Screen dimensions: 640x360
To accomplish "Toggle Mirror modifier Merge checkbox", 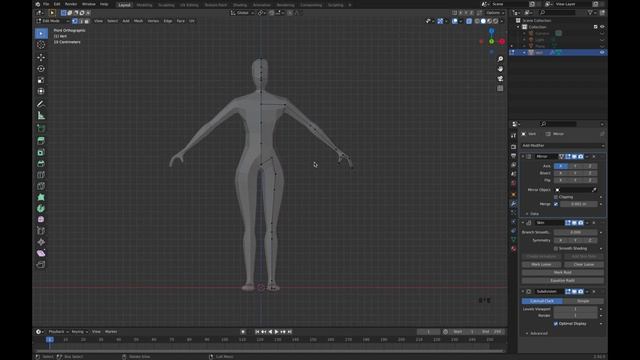I will pos(556,204).
